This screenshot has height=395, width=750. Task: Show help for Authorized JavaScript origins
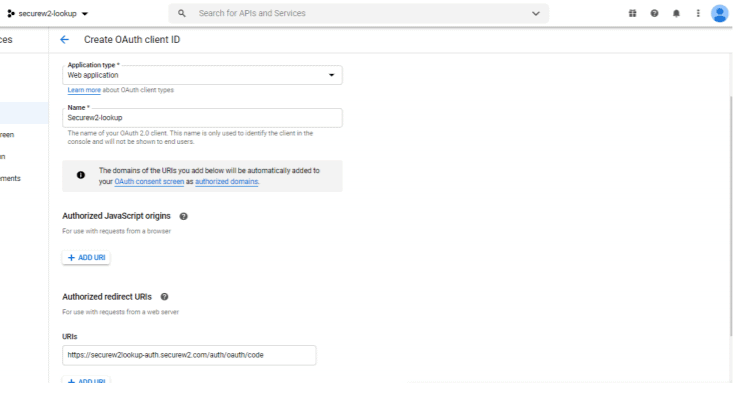point(184,216)
